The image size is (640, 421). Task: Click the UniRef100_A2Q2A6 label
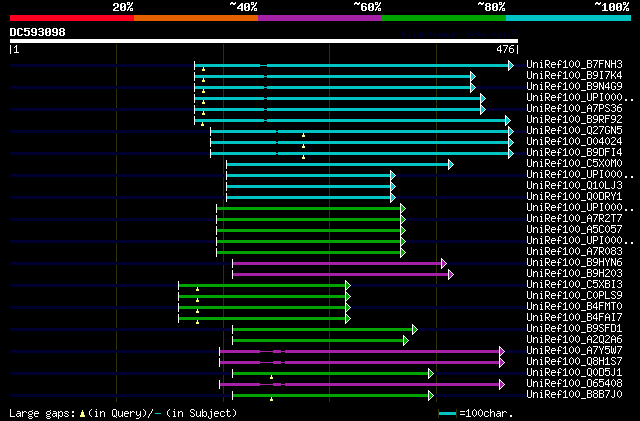574,340
